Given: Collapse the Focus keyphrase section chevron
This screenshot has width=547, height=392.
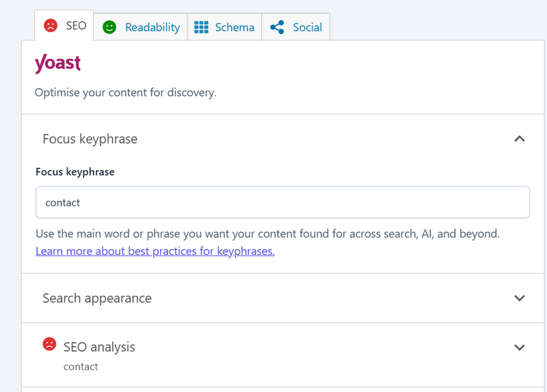Looking at the screenshot, I should pos(520,139).
